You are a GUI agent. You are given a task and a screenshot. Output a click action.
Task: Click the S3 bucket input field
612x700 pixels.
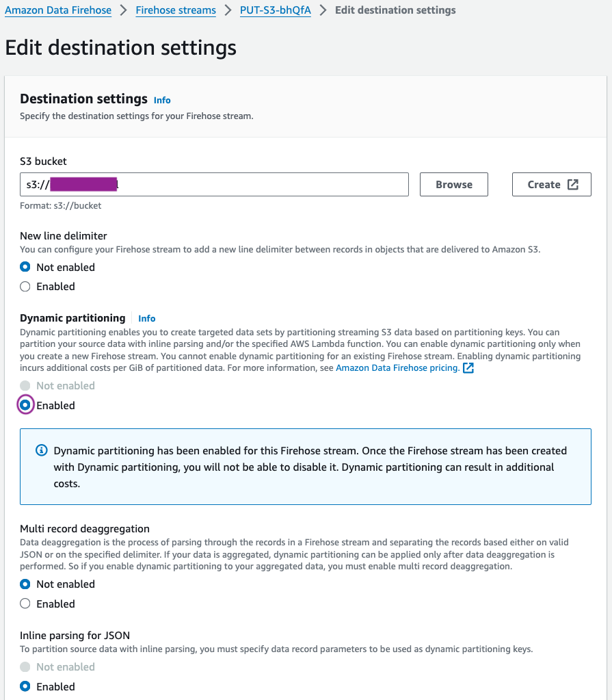point(214,185)
